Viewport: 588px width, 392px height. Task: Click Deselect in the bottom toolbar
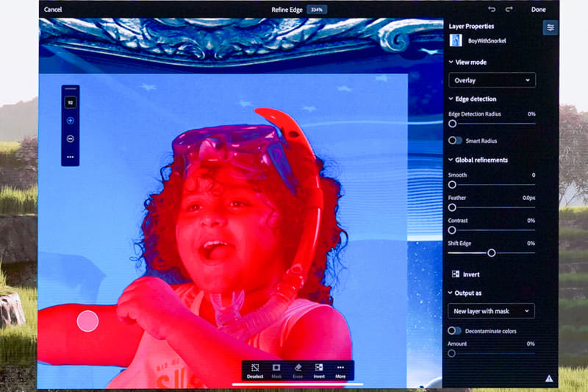[255, 370]
